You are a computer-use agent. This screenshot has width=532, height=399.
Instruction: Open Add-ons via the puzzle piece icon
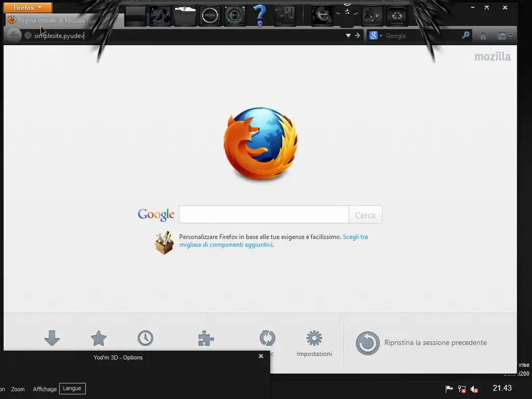pyautogui.click(x=206, y=338)
